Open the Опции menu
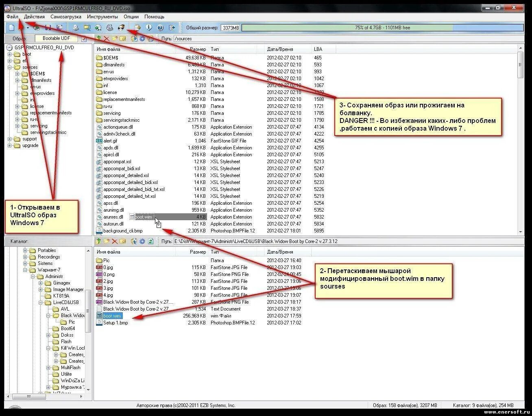 click(x=131, y=17)
